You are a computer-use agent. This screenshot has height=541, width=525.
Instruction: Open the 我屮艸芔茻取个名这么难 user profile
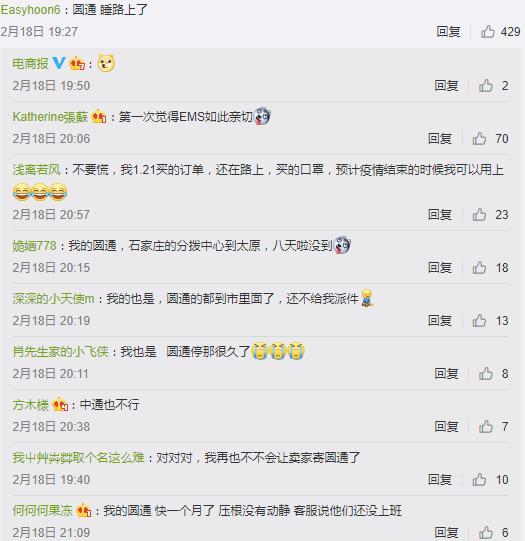click(78, 458)
